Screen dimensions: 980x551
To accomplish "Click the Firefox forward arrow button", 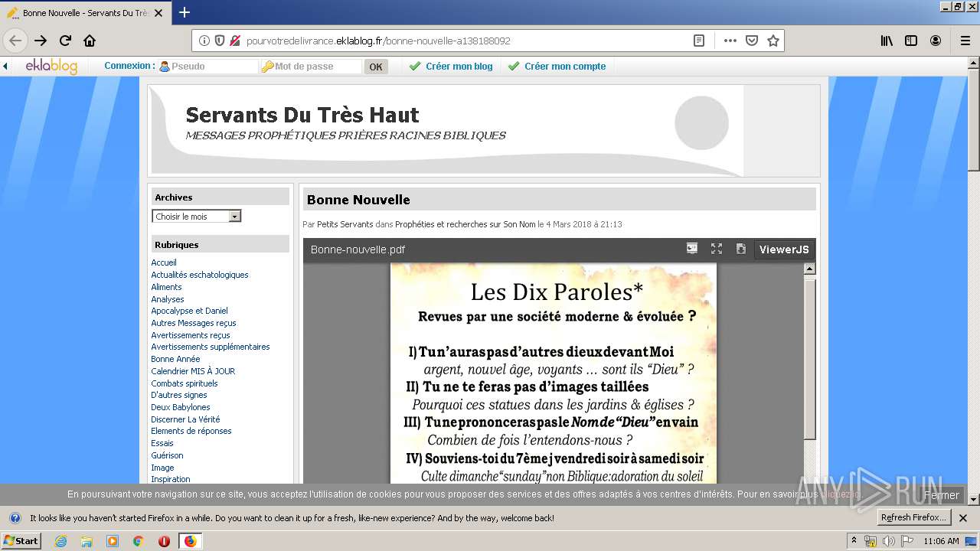I will [x=41, y=41].
